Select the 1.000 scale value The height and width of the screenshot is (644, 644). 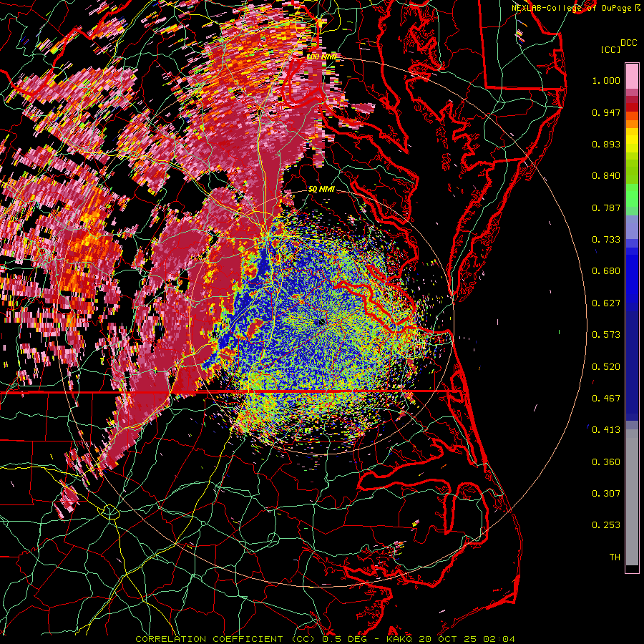tap(606, 80)
